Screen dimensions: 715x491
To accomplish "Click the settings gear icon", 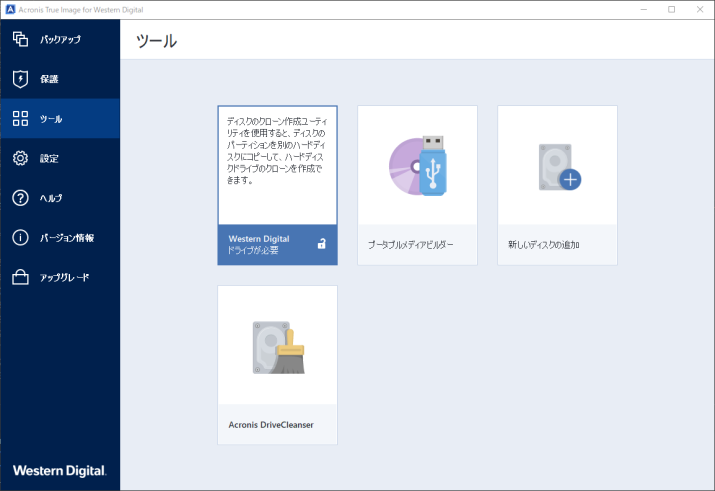I will coord(20,158).
